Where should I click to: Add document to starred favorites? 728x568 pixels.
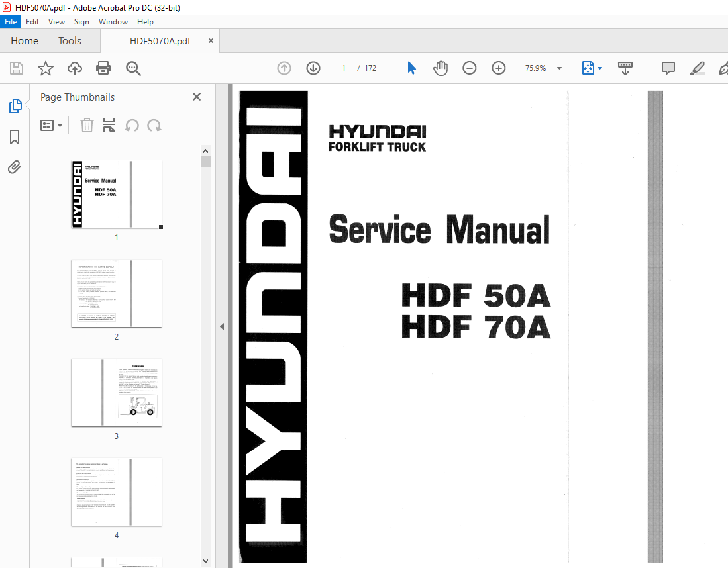46,68
